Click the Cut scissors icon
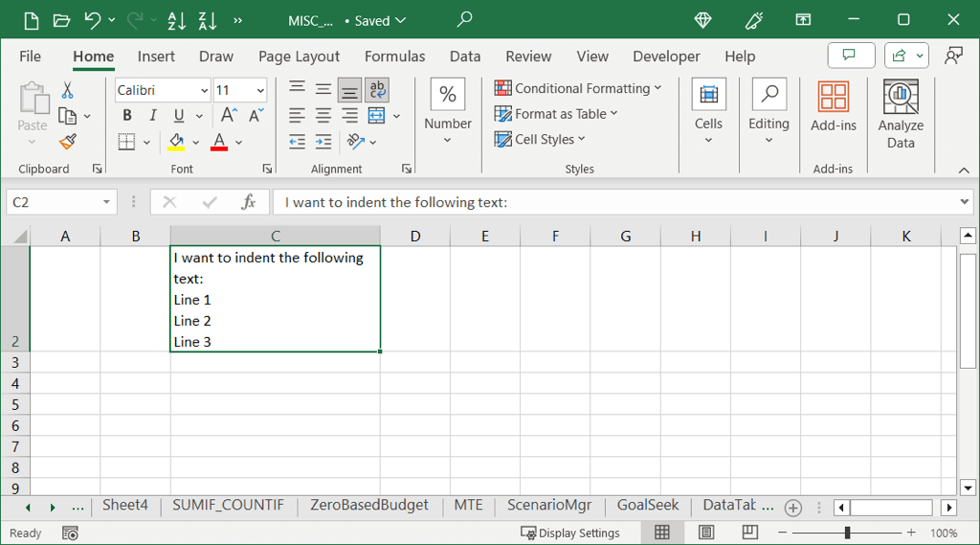This screenshot has width=980, height=545. point(67,90)
